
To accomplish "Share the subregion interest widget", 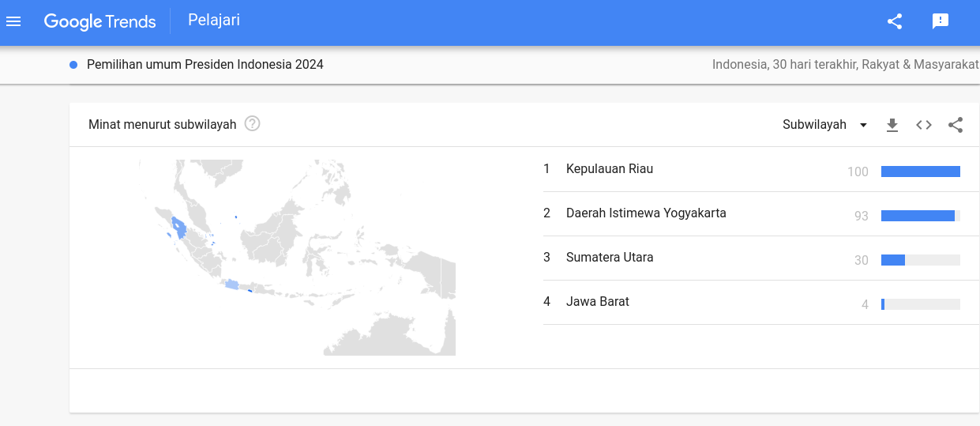I will click(x=956, y=125).
